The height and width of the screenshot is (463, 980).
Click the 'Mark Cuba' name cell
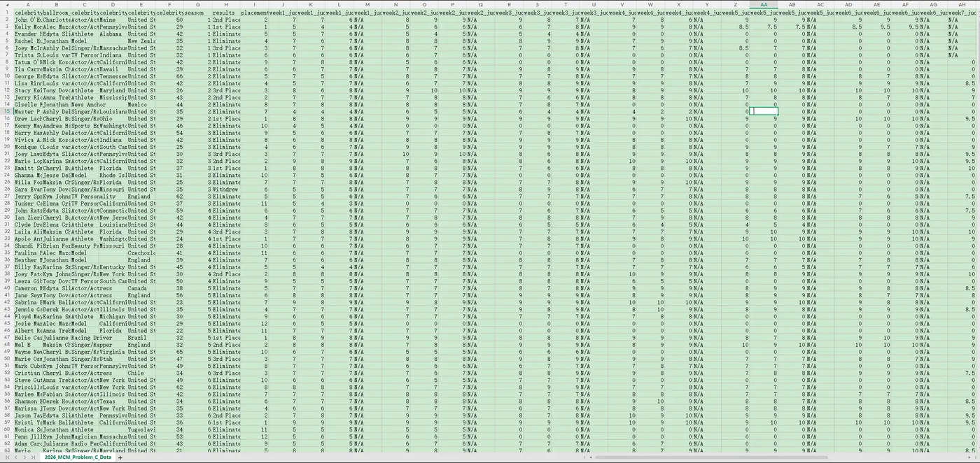pos(28,365)
